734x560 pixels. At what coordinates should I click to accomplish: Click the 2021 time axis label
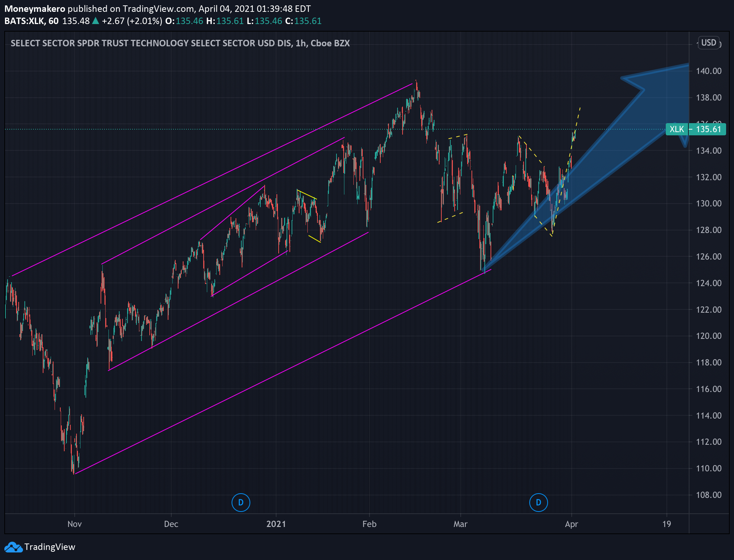click(x=276, y=524)
